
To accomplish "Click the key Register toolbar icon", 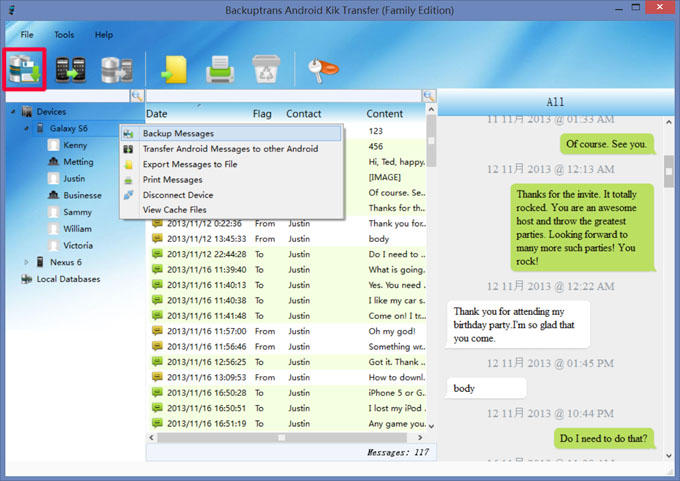I will click(x=323, y=69).
